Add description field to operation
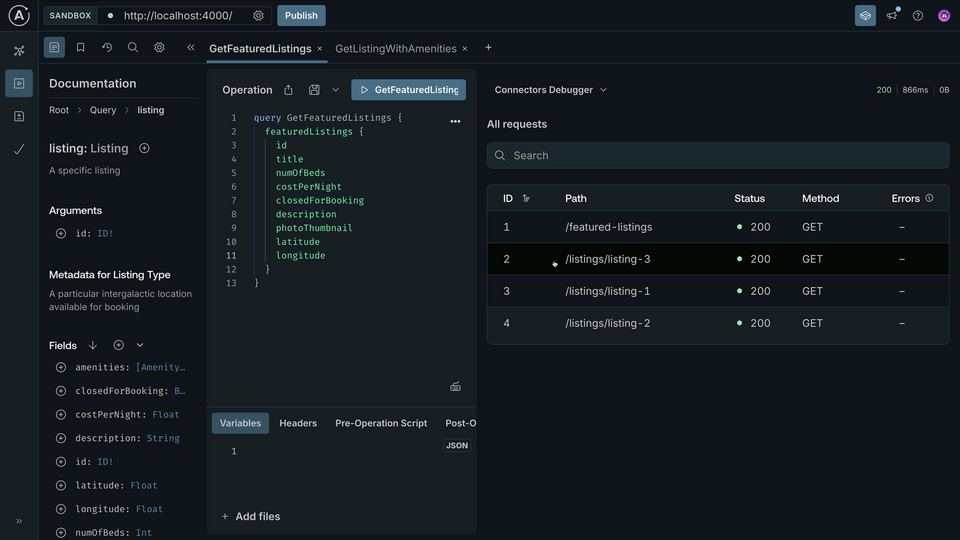This screenshot has width=960, height=540. pos(61,438)
